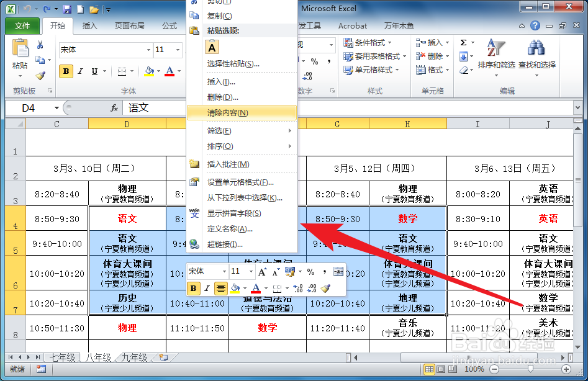Click the Paste option A icon in context menu
This screenshot has width=588, height=381.
click(212, 48)
